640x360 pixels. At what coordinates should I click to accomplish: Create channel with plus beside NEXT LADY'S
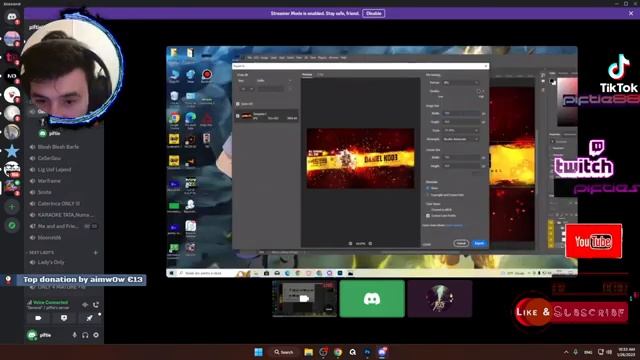[x=96, y=253]
